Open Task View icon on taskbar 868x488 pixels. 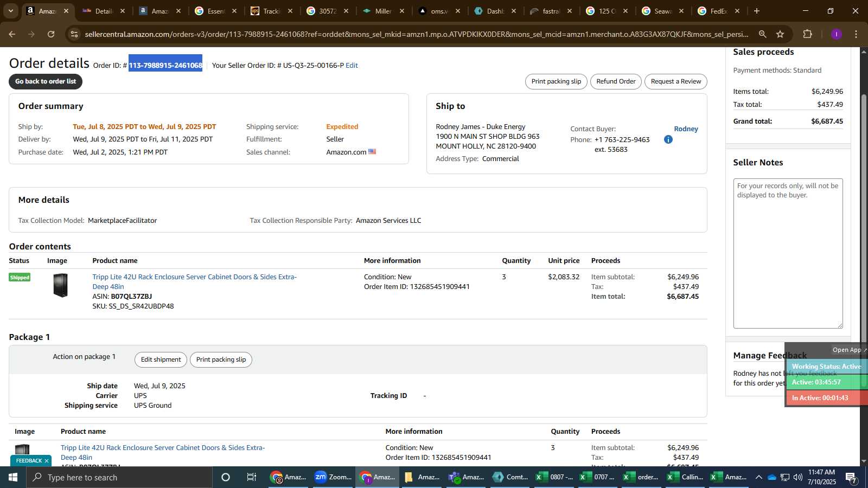(252, 477)
